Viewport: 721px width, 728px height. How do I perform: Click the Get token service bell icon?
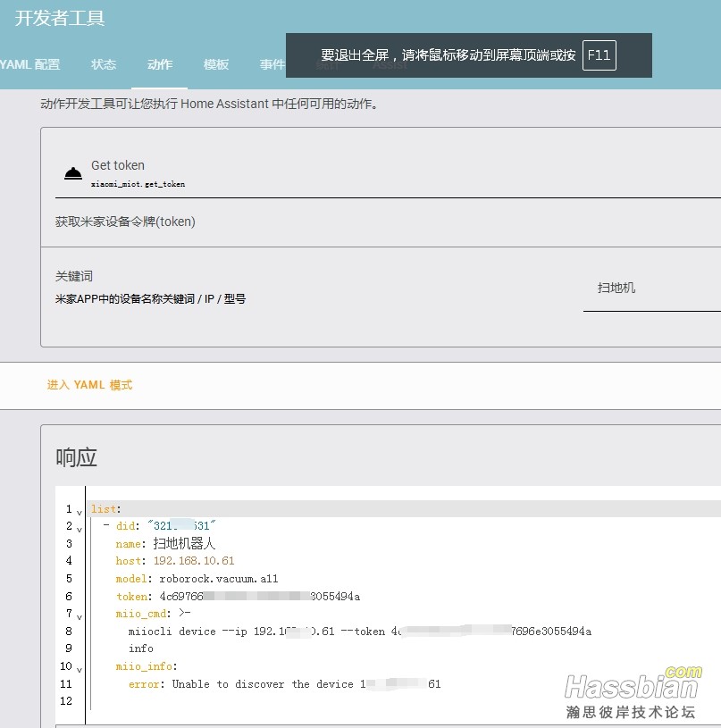click(x=73, y=173)
